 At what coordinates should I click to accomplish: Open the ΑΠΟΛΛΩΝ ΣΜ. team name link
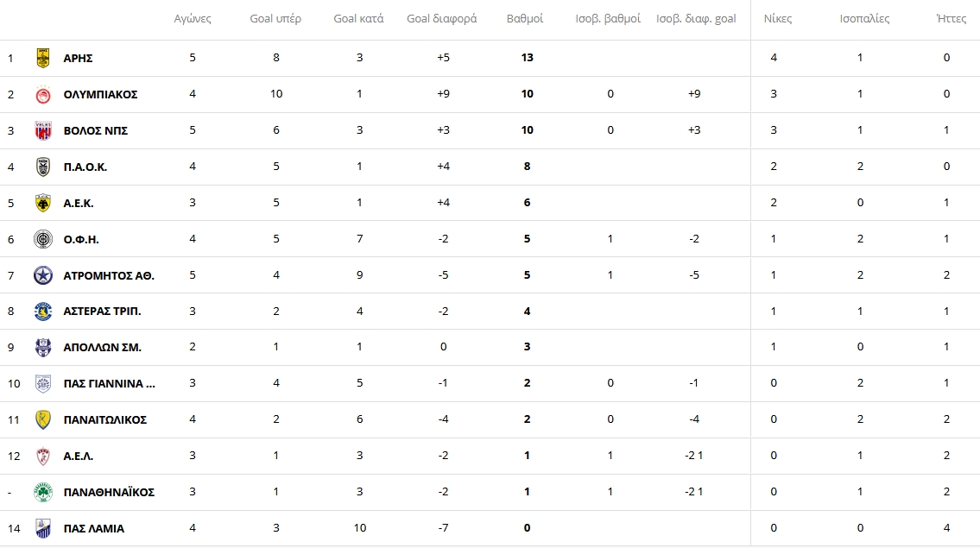pyautogui.click(x=103, y=348)
